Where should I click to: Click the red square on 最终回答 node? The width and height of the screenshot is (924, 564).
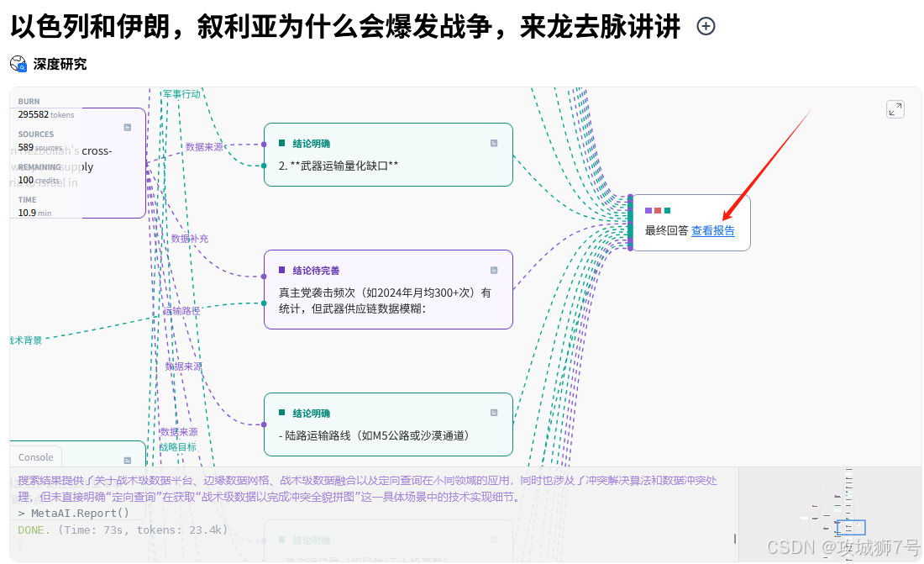coord(658,211)
